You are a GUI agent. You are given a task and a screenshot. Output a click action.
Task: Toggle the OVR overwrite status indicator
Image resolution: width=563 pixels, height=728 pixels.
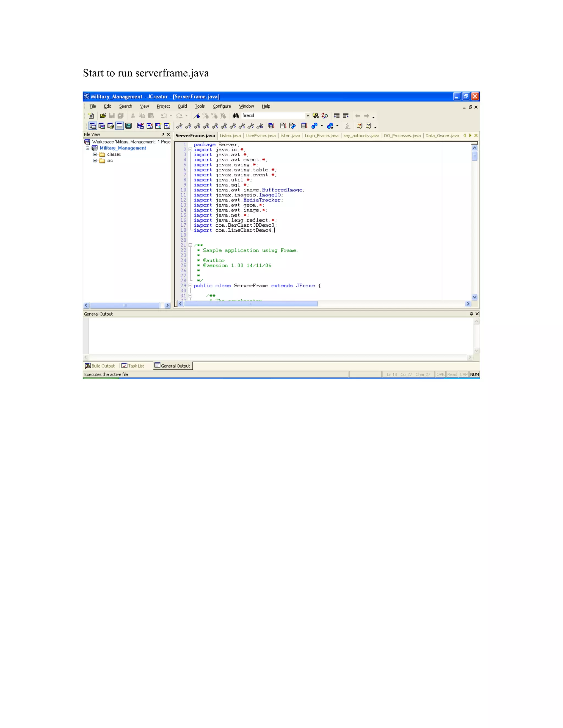pyautogui.click(x=441, y=374)
